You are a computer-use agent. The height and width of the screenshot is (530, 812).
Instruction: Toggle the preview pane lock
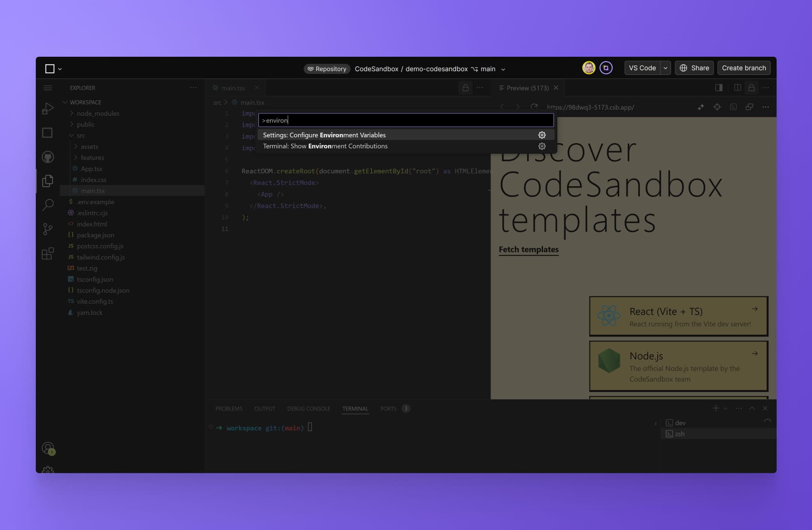pyautogui.click(x=752, y=88)
